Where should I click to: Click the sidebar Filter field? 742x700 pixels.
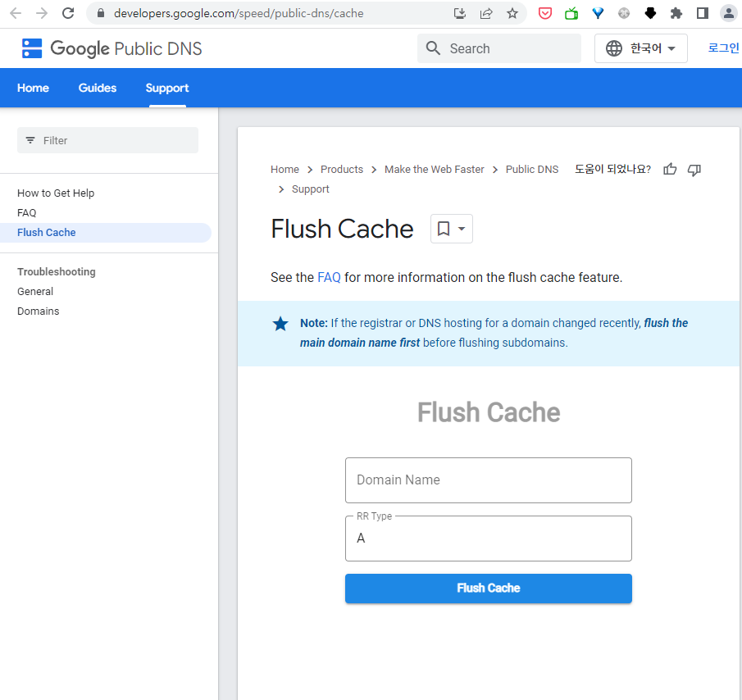coord(108,140)
